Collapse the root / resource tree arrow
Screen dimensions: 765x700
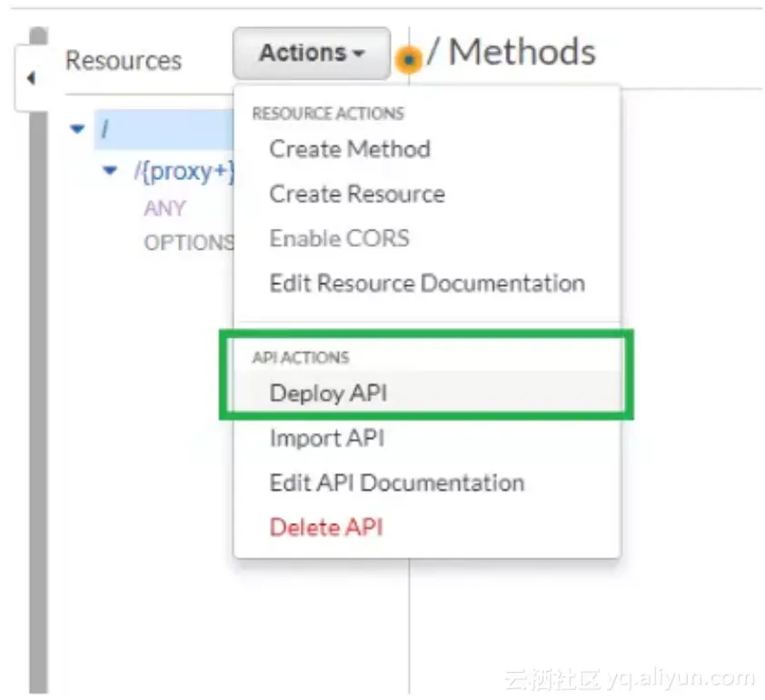77,129
